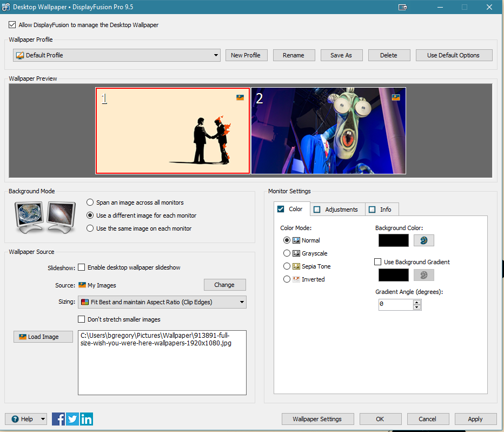Click the DisplayFusion title bar app icon
The image size is (504, 432).
click(6, 6)
